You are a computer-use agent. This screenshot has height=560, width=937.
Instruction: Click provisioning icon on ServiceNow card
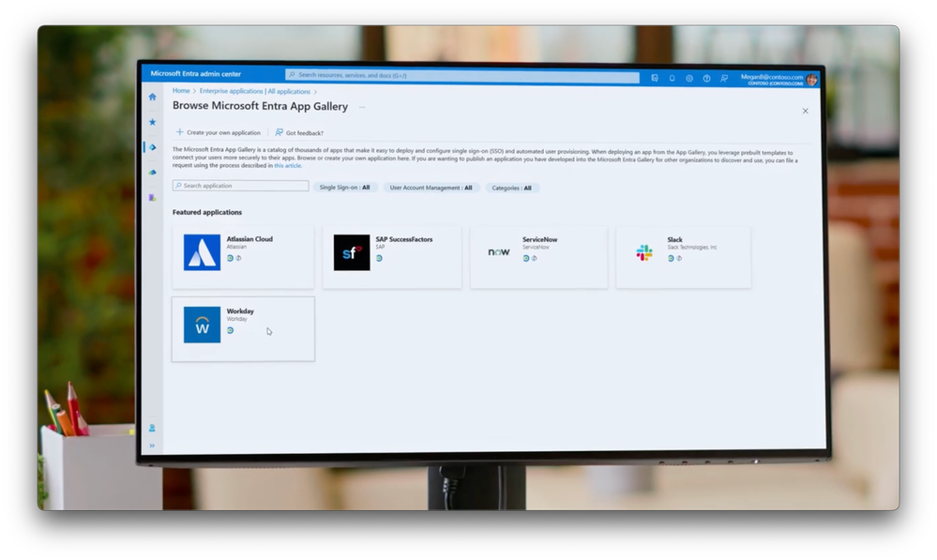[535, 258]
